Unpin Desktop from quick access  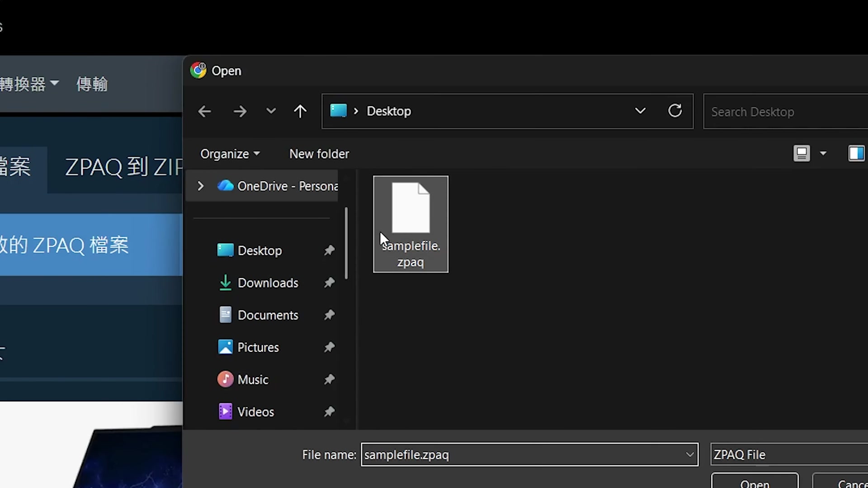pyautogui.click(x=329, y=250)
